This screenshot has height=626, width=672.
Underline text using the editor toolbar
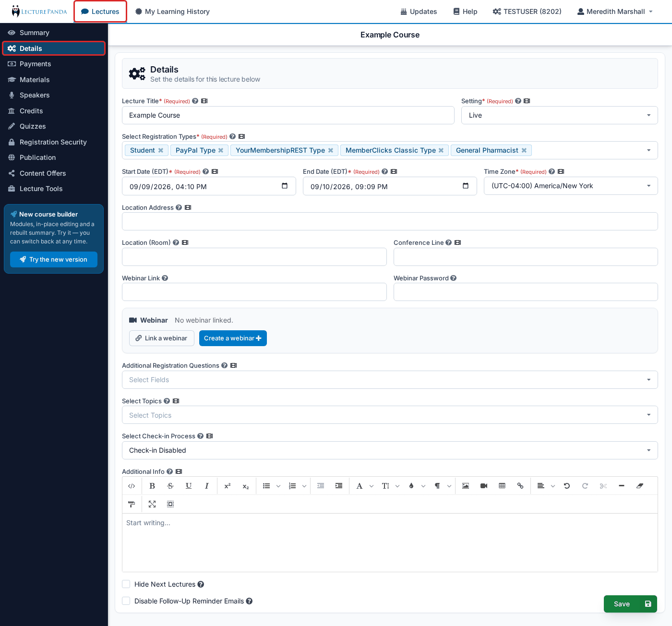[x=189, y=486]
